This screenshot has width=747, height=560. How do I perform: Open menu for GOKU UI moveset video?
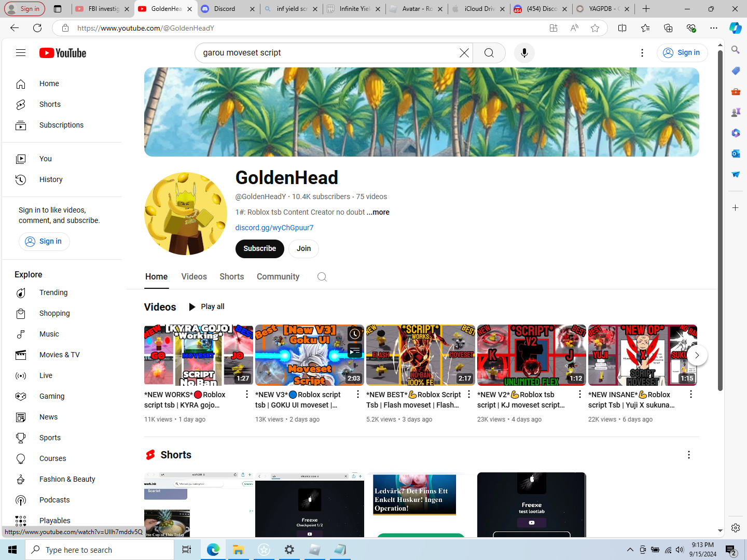(x=358, y=394)
